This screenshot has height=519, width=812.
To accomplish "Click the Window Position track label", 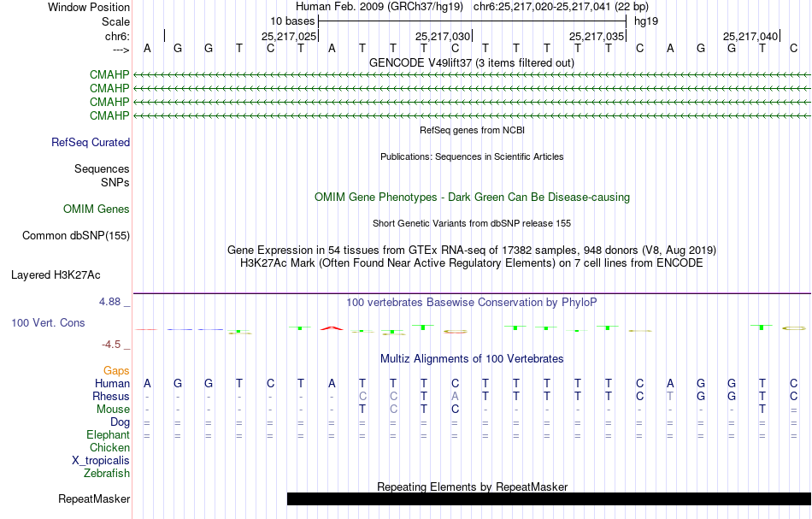I will point(89,7).
